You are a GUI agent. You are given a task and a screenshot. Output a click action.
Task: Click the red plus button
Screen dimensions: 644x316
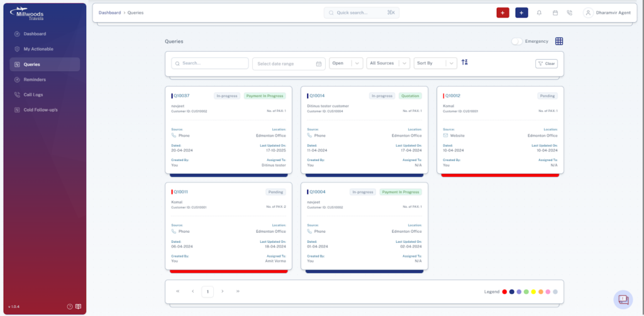click(502, 13)
